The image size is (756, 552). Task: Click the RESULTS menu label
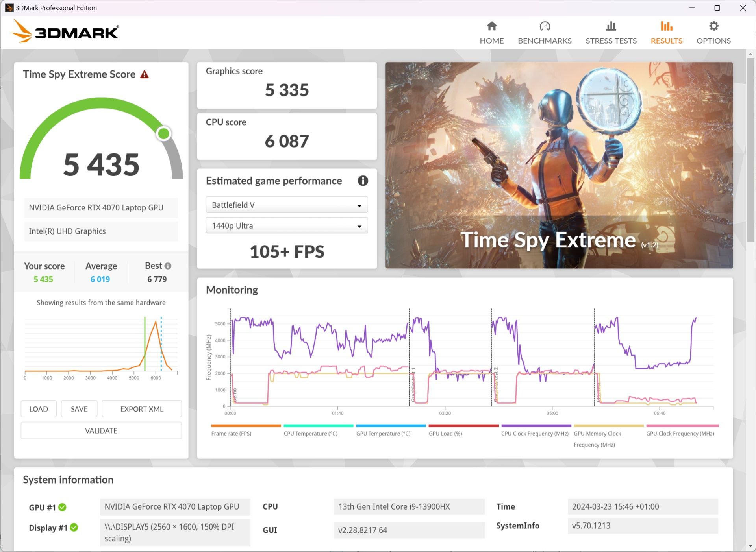click(666, 41)
